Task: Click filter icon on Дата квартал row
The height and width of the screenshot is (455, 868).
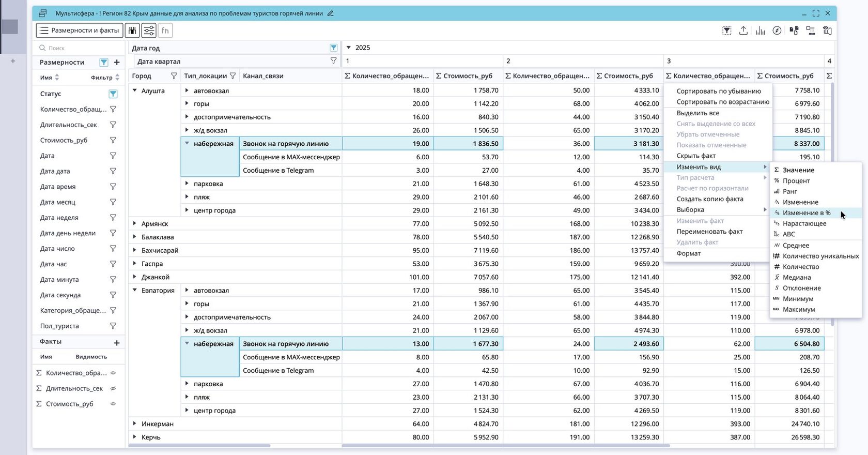Action: [x=334, y=61]
